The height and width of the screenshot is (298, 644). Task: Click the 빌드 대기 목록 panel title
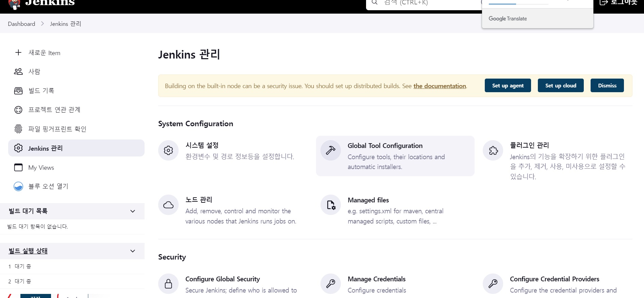28,211
